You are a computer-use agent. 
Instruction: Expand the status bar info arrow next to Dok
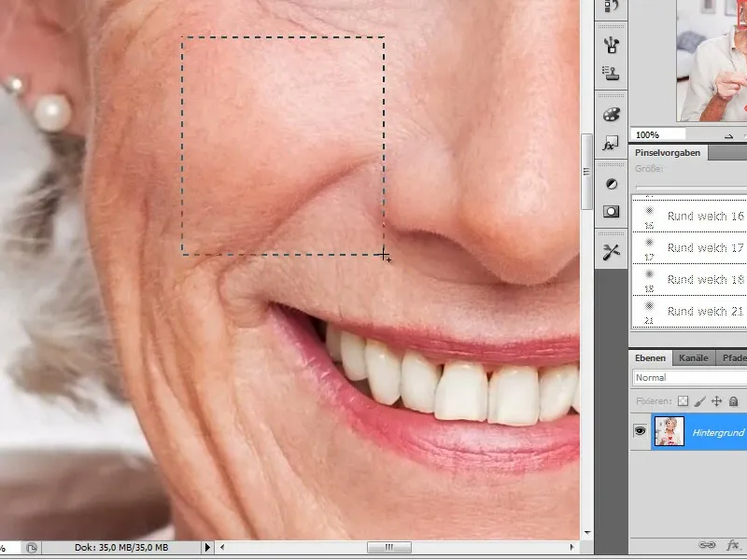coord(206,547)
